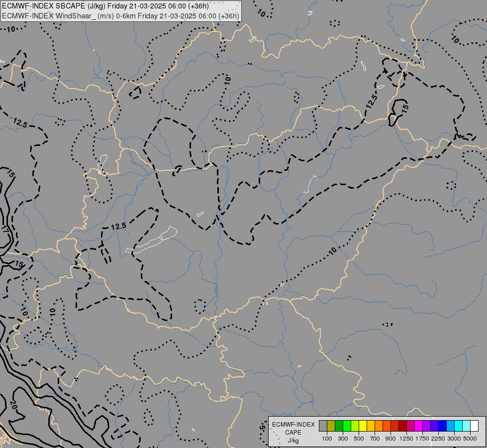
Task: Click the ECMWF-INDEX label in the legend
Action: [x=293, y=425]
